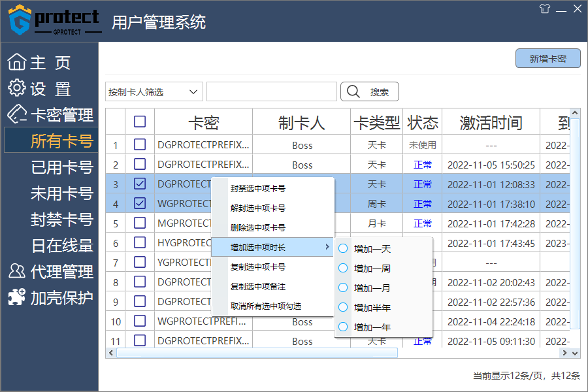The height and width of the screenshot is (392, 588).
Task: Check the checkbox in row 10
Action: click(x=140, y=321)
